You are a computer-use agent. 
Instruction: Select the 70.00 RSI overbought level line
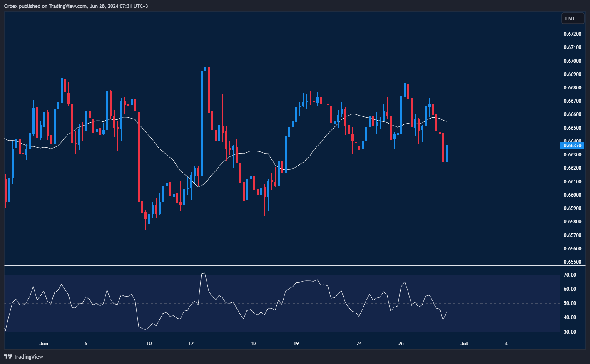pyautogui.click(x=291, y=274)
